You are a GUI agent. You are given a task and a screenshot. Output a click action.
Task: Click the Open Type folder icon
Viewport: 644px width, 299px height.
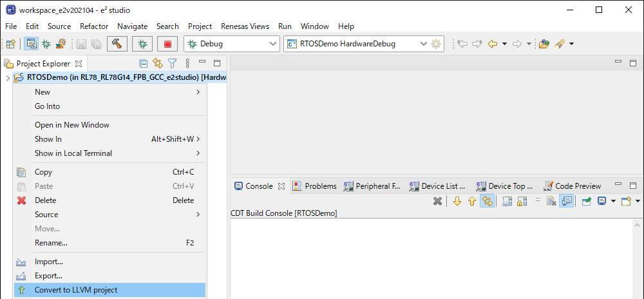pos(544,44)
